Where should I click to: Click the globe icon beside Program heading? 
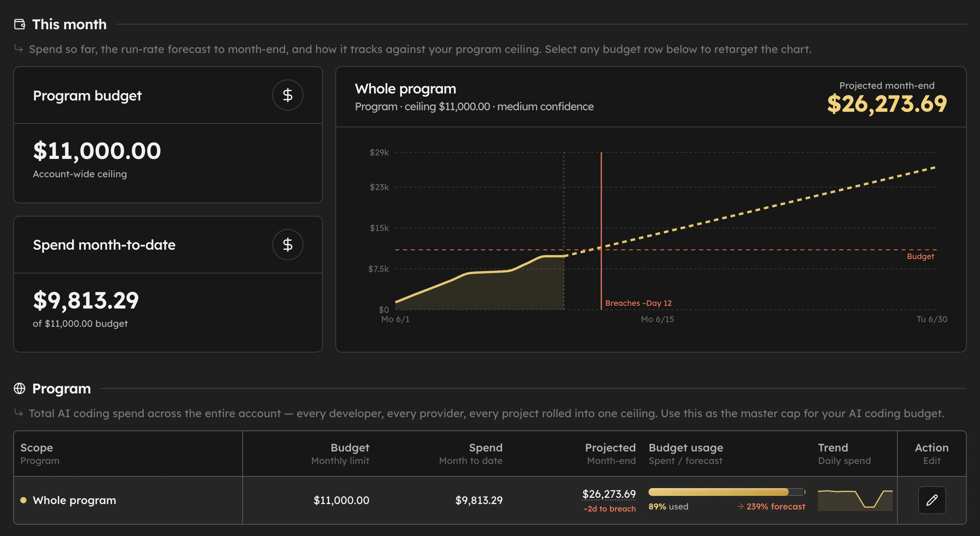click(19, 388)
